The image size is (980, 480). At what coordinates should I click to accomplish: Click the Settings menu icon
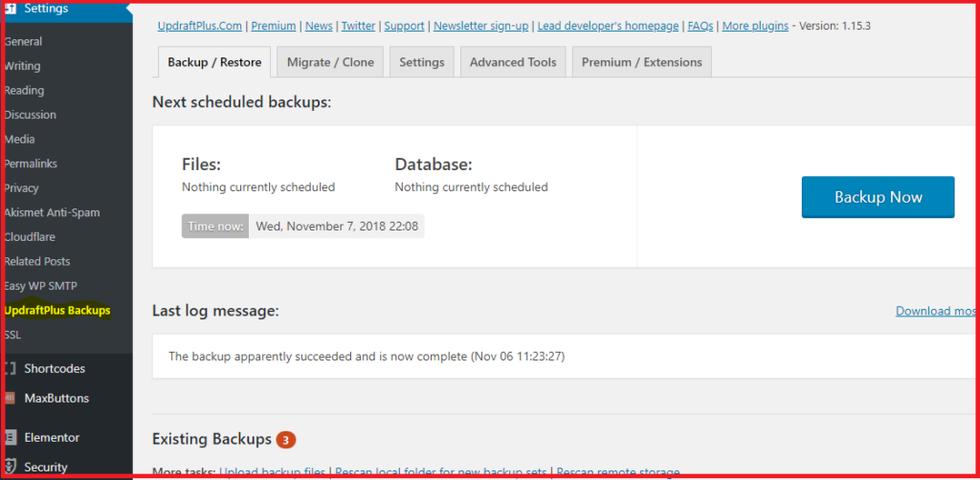click(11, 9)
